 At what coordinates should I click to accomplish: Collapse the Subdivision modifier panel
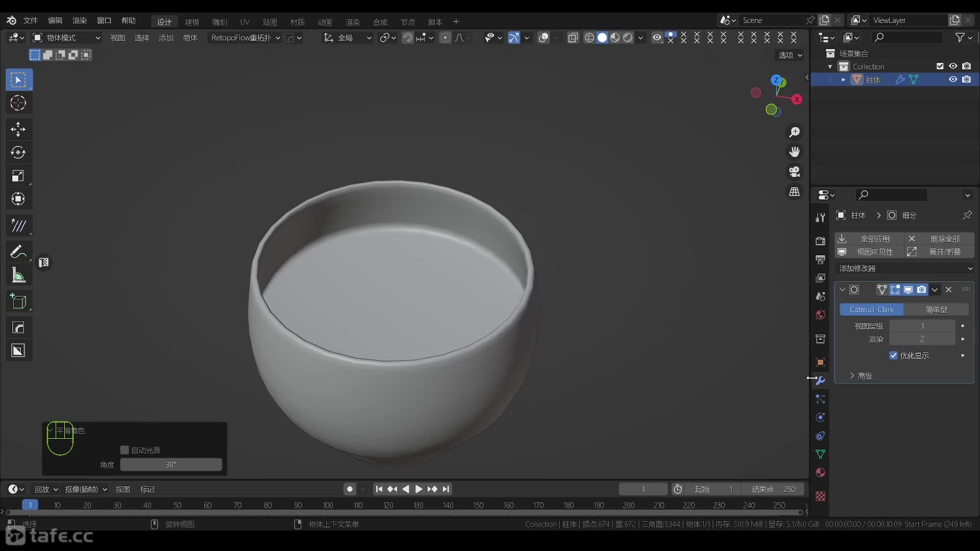tap(842, 290)
